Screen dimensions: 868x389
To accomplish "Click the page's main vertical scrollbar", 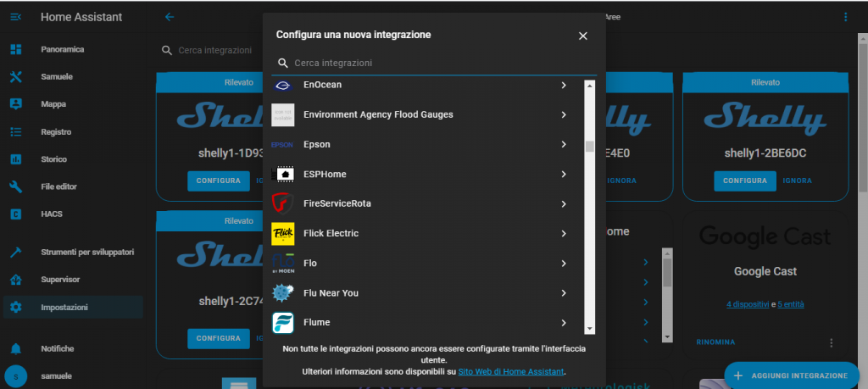I will 863,116.
